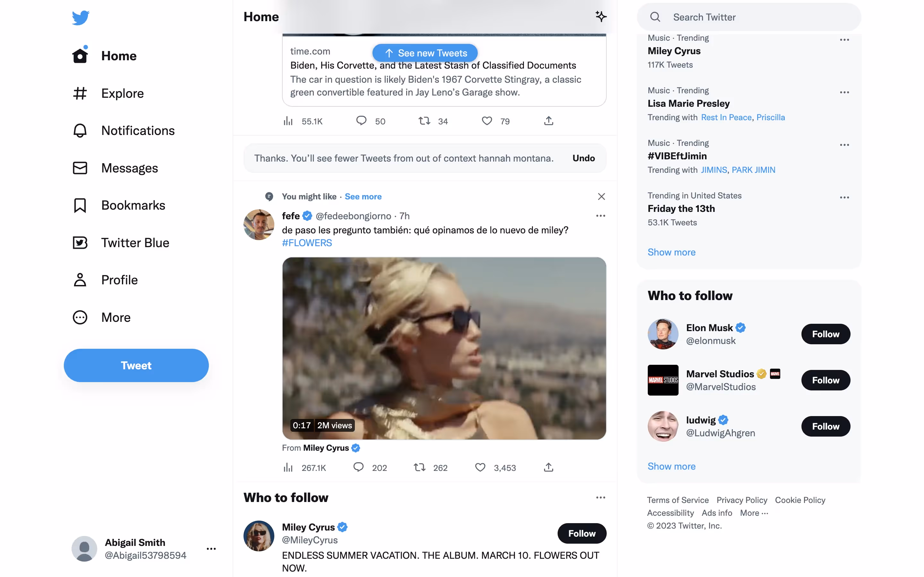Retweet fefe's #FLOWERS tweet
Image resolution: width=924 pixels, height=577 pixels.
coord(420,467)
